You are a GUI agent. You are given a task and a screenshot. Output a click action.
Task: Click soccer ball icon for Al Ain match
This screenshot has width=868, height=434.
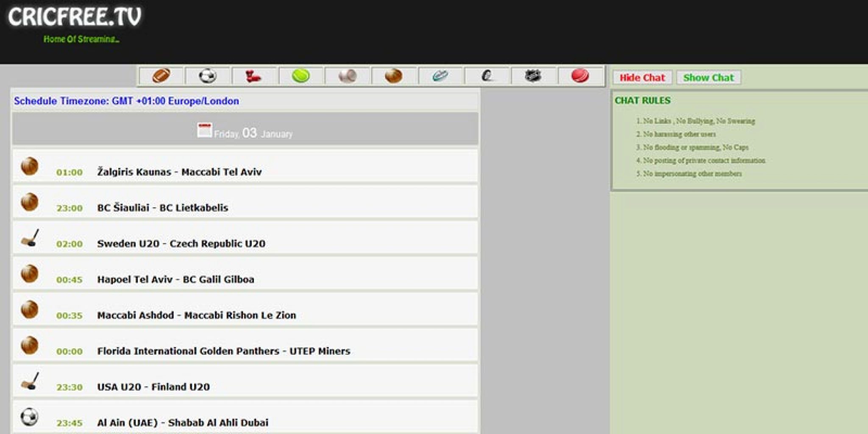click(30, 417)
